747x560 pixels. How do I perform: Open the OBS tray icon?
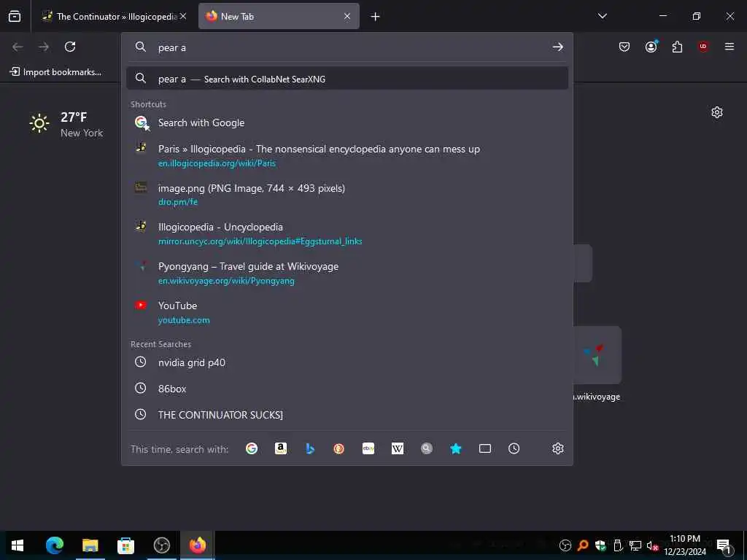[x=565, y=545]
